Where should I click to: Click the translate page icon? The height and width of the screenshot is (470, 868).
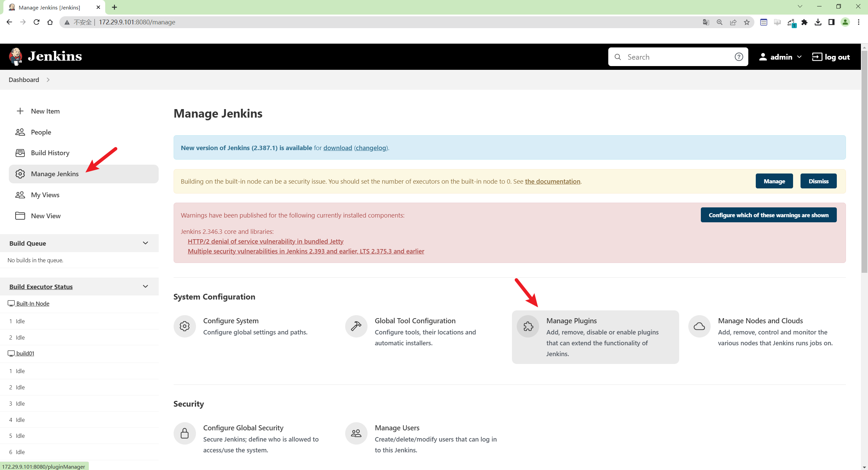pyautogui.click(x=706, y=22)
